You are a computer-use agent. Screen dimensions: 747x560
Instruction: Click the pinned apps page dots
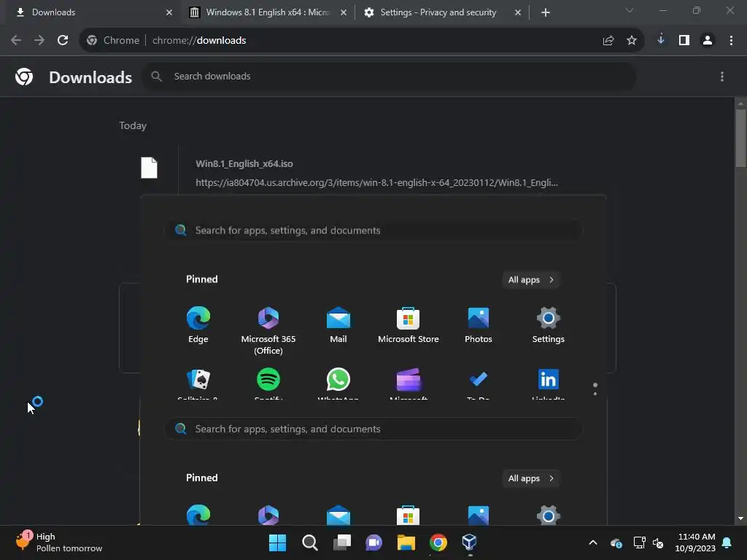click(x=595, y=389)
